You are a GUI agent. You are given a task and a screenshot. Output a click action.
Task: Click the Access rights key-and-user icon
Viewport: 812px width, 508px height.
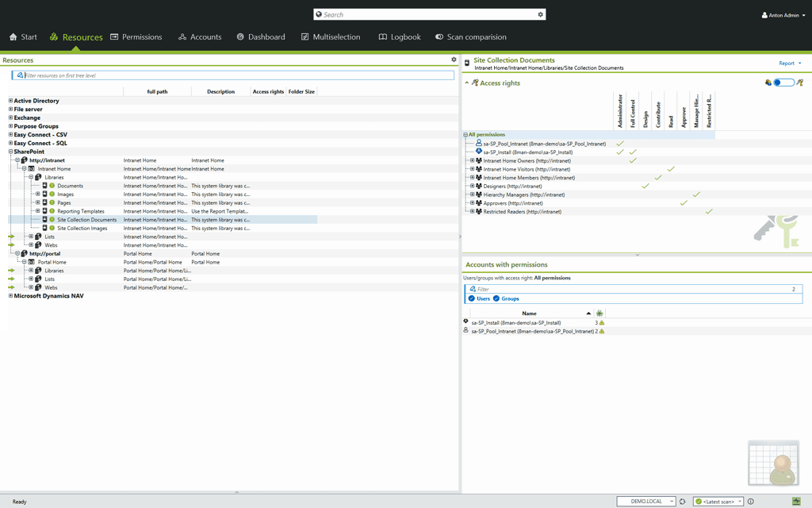[475, 83]
